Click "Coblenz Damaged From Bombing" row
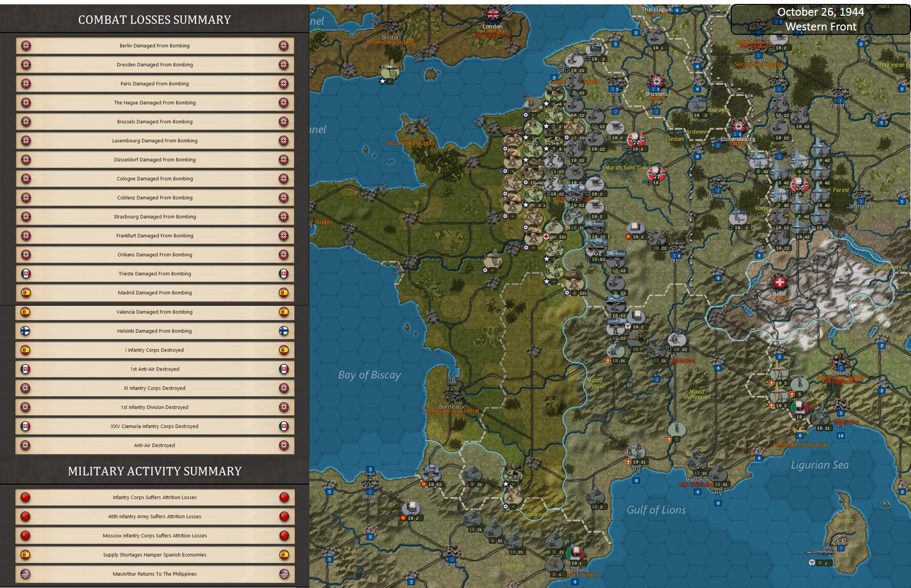 [155, 198]
